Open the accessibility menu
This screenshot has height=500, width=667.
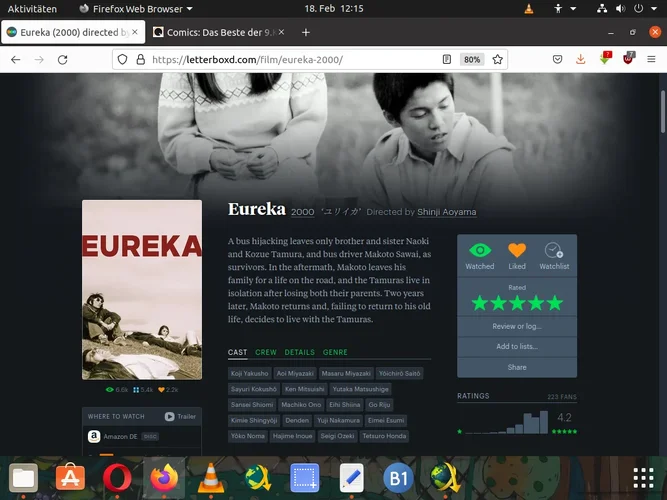coord(564,9)
